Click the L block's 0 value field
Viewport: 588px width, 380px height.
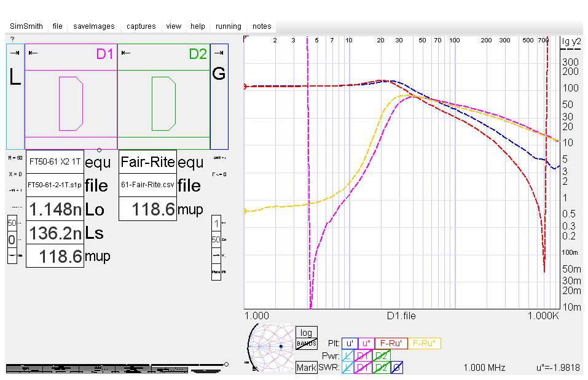click(x=12, y=239)
